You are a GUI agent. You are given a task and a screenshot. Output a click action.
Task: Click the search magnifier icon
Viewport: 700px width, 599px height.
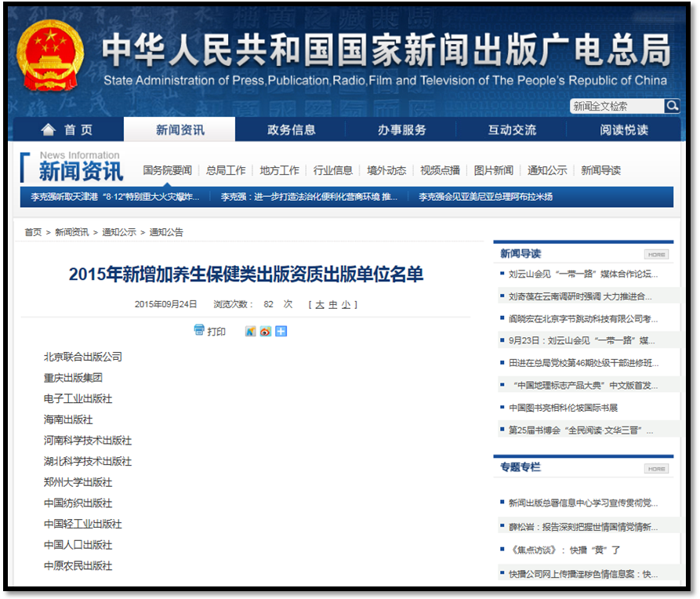672,106
